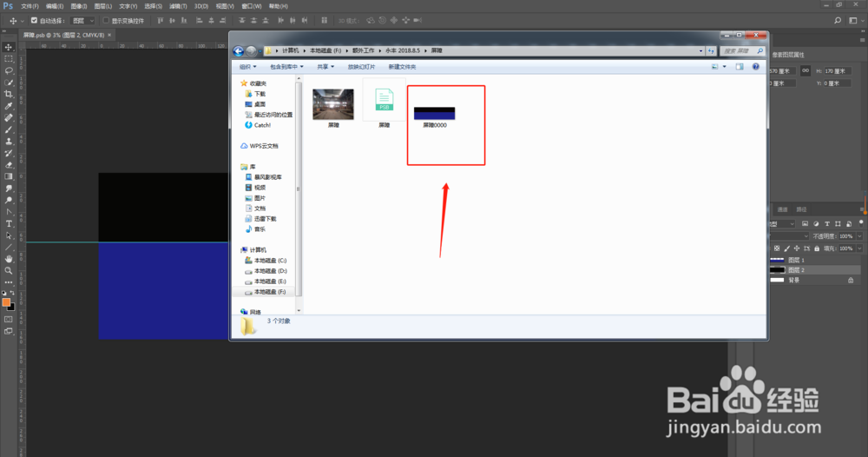Viewport: 868px width, 457px height.
Task: Open the 窗口(W) menu
Action: pos(252,6)
